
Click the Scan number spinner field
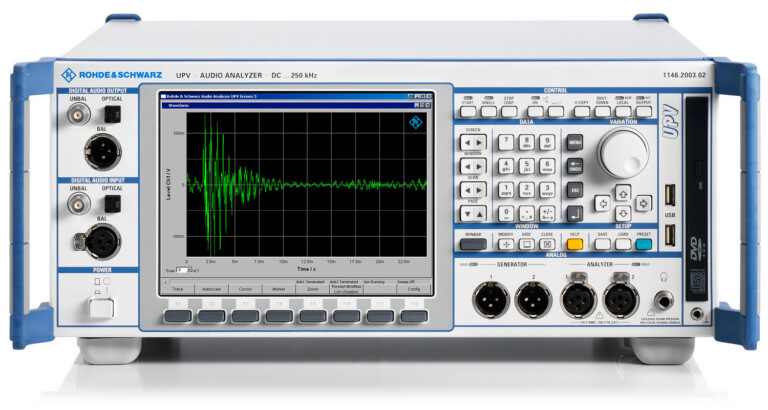[x=183, y=270]
